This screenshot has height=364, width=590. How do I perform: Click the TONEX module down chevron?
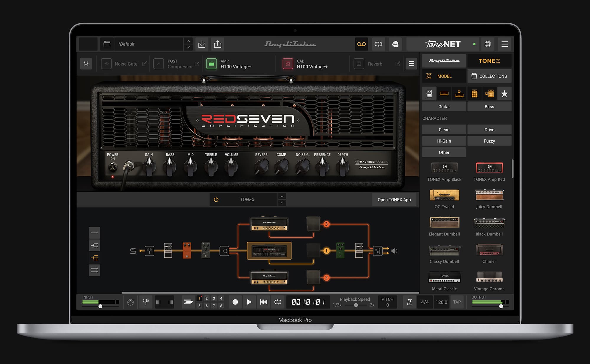pyautogui.click(x=282, y=203)
